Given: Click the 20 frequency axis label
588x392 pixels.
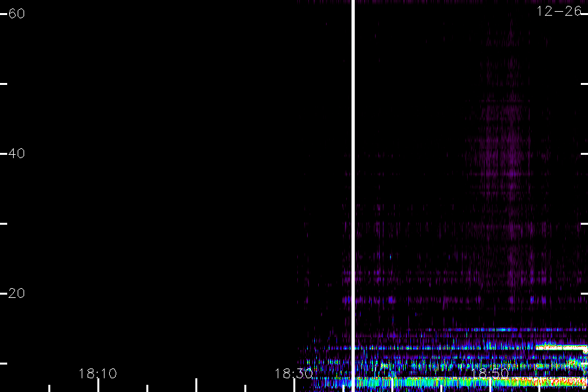Looking at the screenshot, I should 16,293.
